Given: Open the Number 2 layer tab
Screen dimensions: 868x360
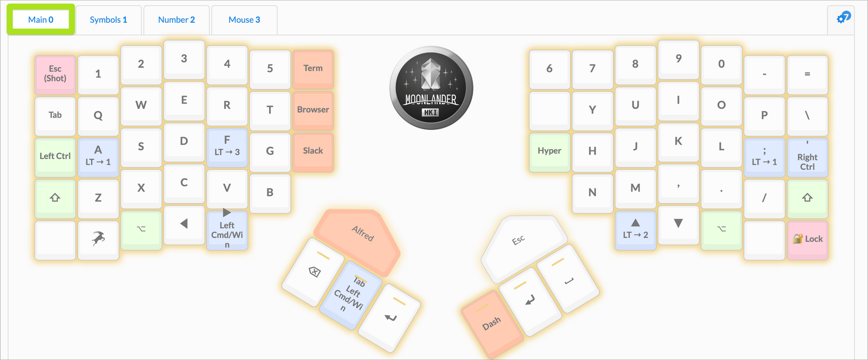Looking at the screenshot, I should 176,20.
